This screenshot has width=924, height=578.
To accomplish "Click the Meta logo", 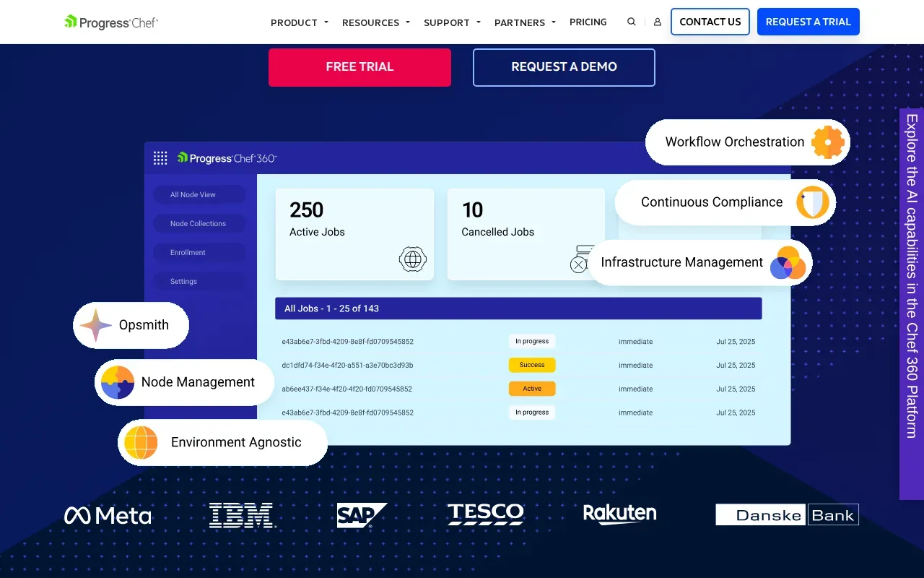I will (x=108, y=515).
